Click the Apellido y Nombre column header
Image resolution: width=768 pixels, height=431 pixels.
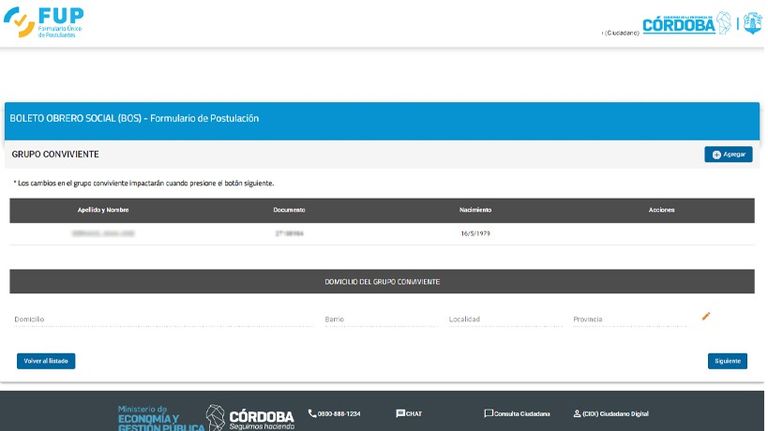point(103,210)
